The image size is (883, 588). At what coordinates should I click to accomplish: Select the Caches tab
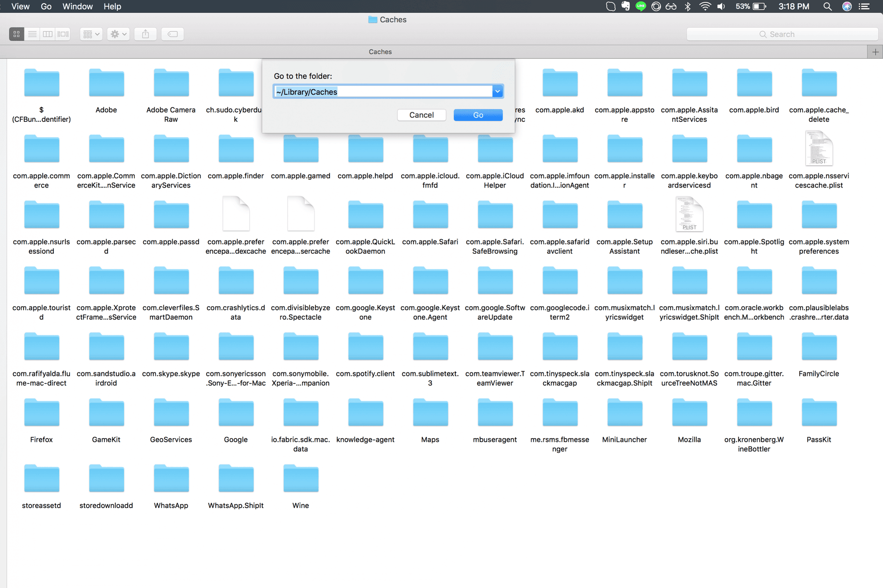coord(380,52)
